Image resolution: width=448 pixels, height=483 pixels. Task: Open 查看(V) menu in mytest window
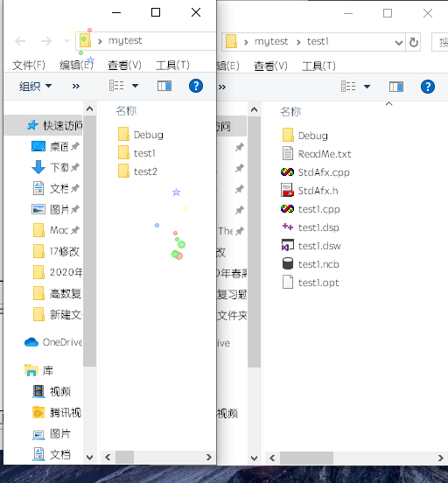point(124,65)
